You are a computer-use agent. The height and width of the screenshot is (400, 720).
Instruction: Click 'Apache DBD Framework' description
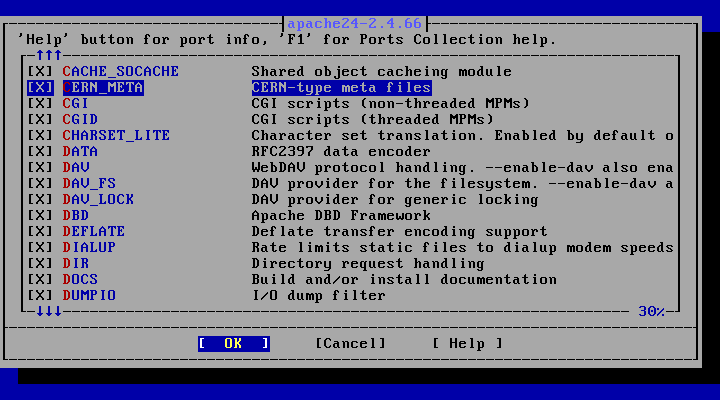click(341, 215)
